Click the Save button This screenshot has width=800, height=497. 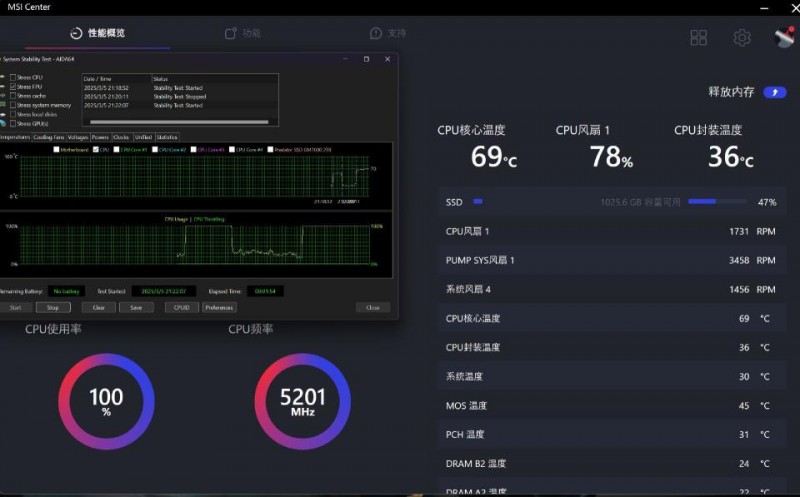tap(136, 307)
